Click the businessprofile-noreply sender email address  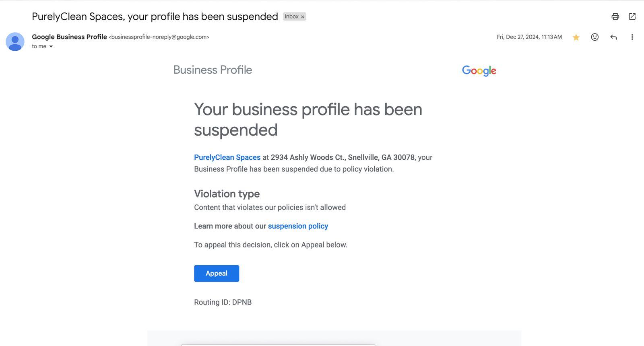(159, 37)
